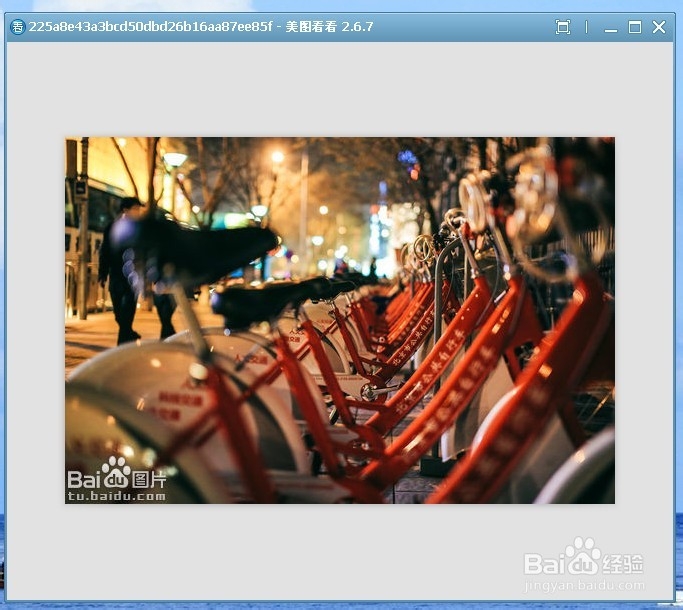
Task: Click the fullscreen view icon in title bar
Action: [563, 27]
